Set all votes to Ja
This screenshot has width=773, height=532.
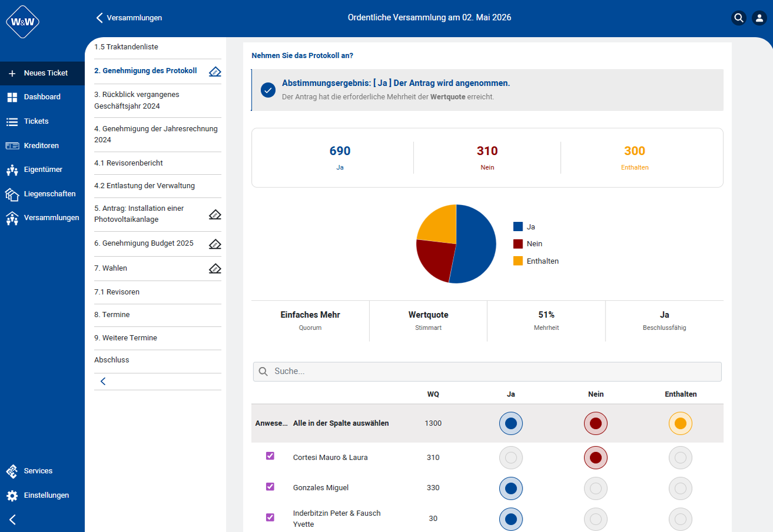point(511,423)
